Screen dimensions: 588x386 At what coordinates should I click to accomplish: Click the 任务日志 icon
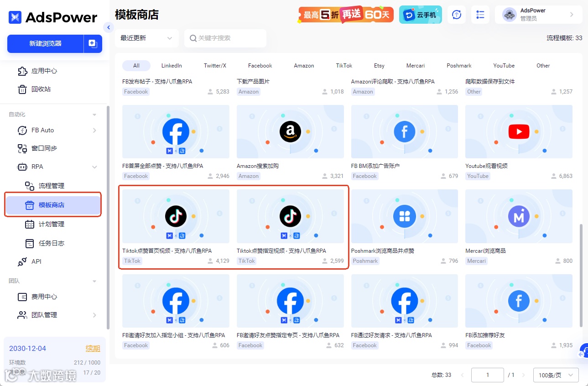(30, 243)
